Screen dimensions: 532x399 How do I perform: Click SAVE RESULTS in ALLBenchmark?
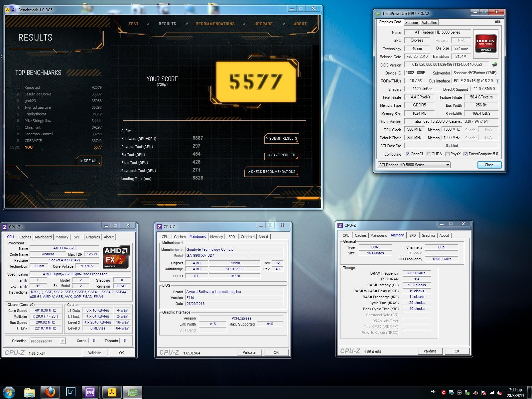click(x=282, y=155)
